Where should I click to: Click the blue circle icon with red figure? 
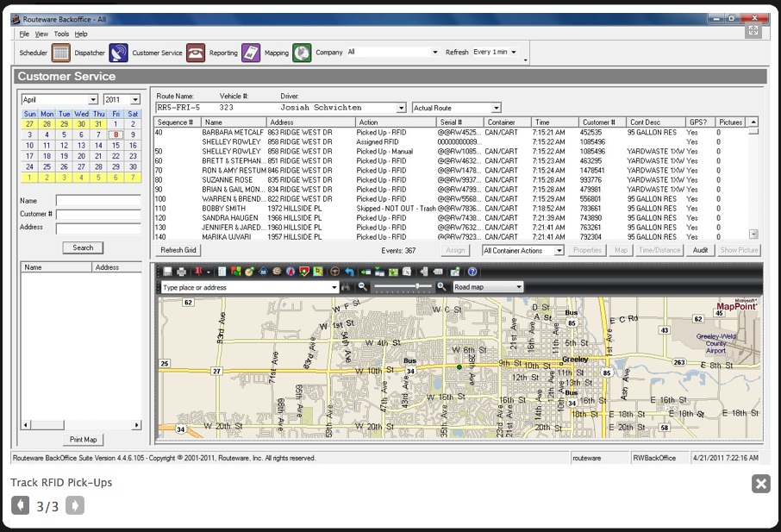point(291,272)
